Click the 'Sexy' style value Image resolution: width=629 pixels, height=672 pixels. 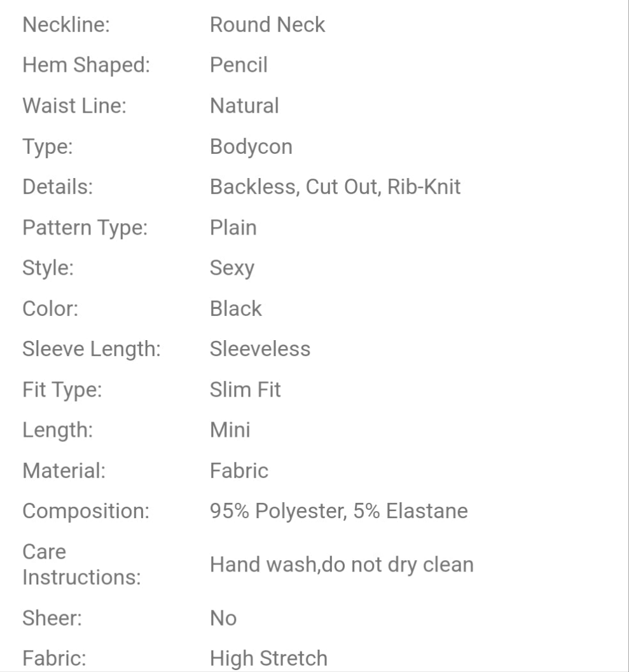coord(232,268)
